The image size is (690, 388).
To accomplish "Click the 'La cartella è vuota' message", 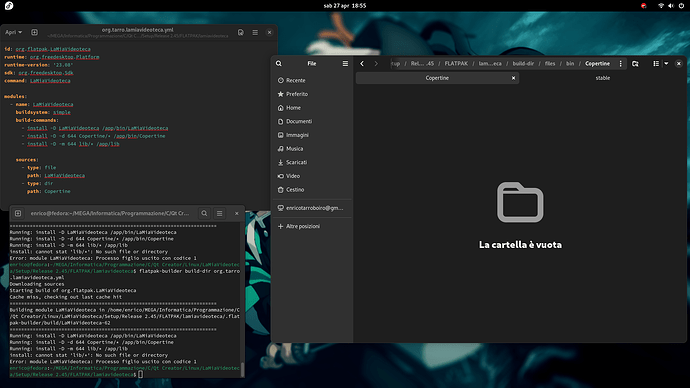I will coord(520,245).
